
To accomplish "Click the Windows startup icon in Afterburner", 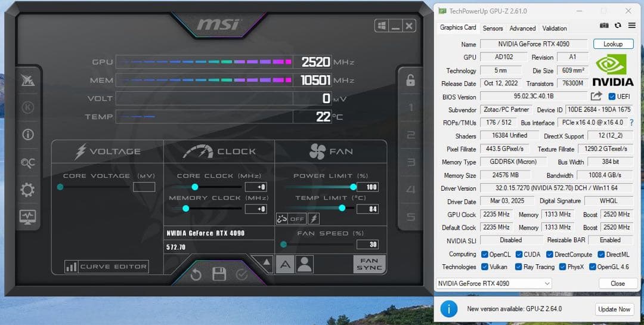I will tap(382, 26).
